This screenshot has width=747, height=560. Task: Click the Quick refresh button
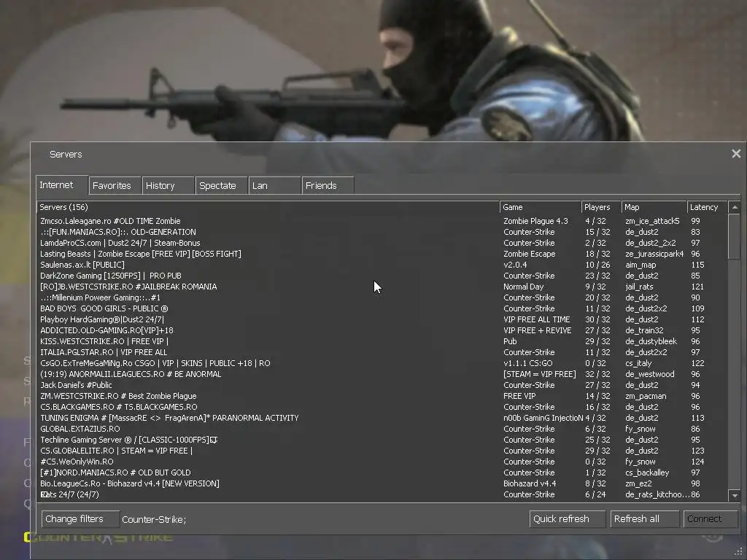568,518
